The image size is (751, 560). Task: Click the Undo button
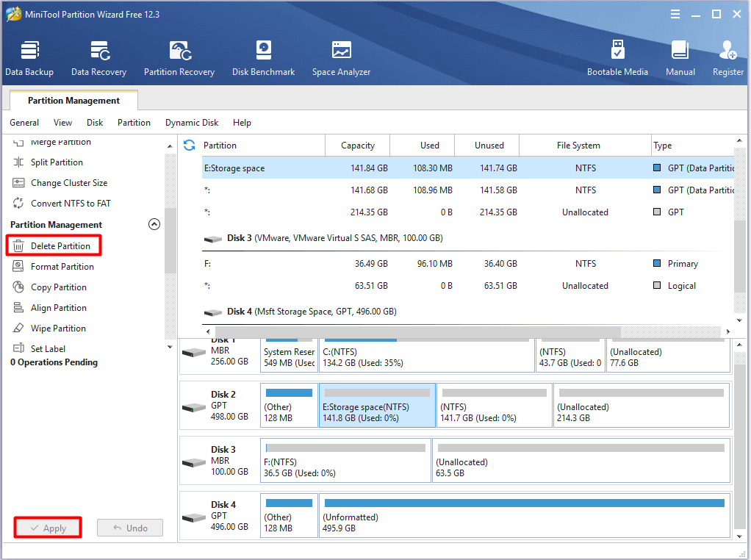tap(129, 527)
